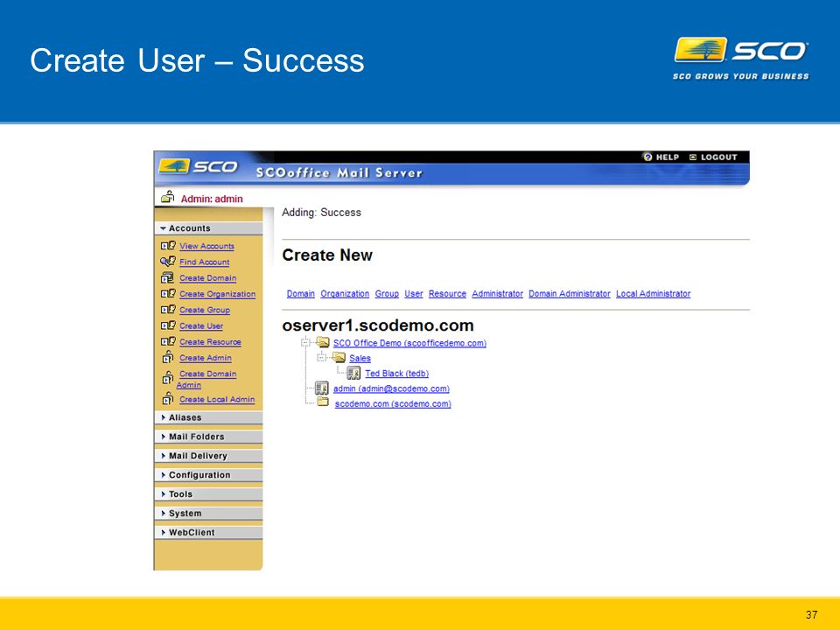Click the Sales folder icon

(339, 357)
